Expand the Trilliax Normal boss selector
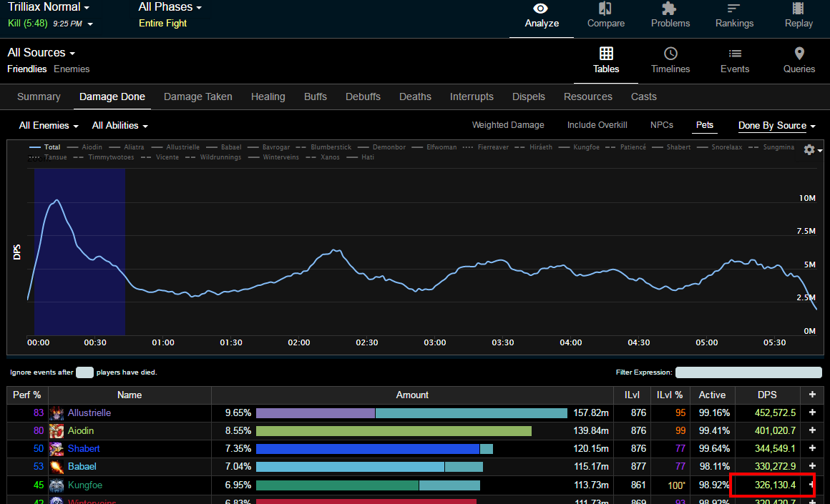The width and height of the screenshot is (830, 504). pyautogui.click(x=49, y=7)
